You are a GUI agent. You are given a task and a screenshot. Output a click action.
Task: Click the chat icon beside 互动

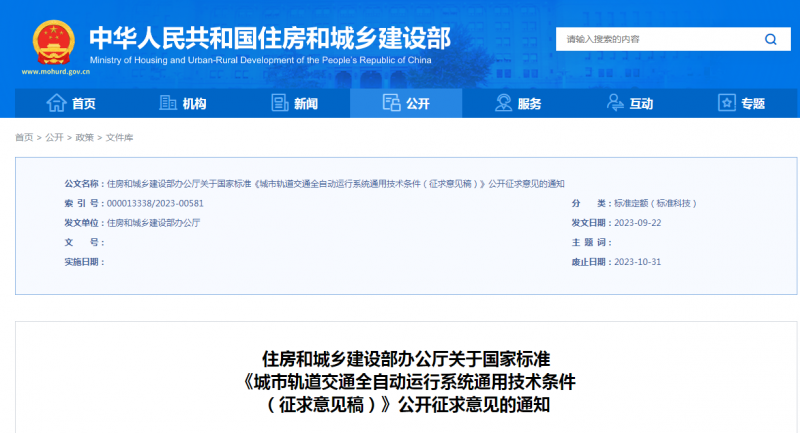point(615,104)
